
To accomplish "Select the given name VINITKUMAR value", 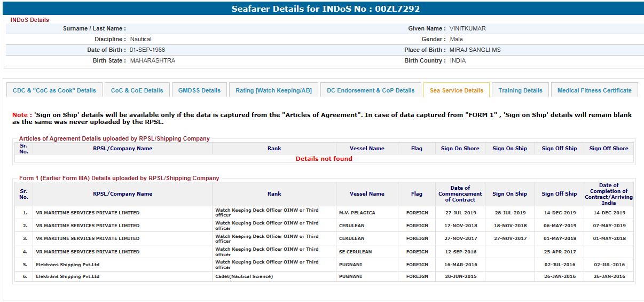I will click(467, 28).
